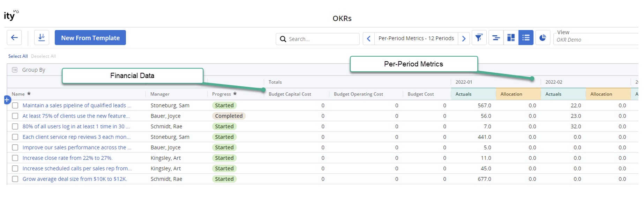This screenshot has width=644, height=200.
Task: Click Schmidt, Rae in the 80% users row
Action: click(166, 126)
